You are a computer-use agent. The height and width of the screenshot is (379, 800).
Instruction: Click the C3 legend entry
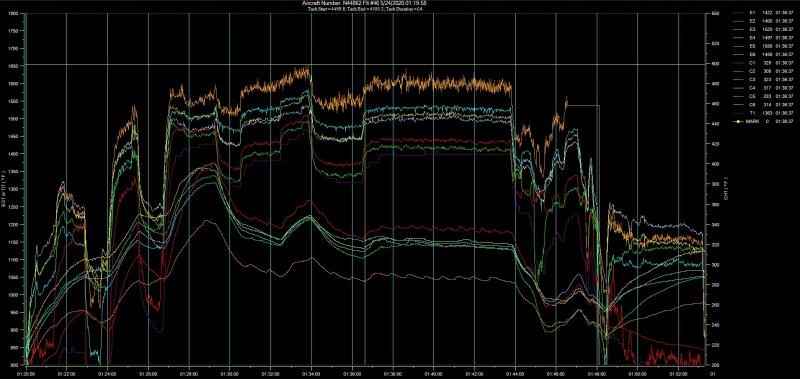(x=763, y=80)
